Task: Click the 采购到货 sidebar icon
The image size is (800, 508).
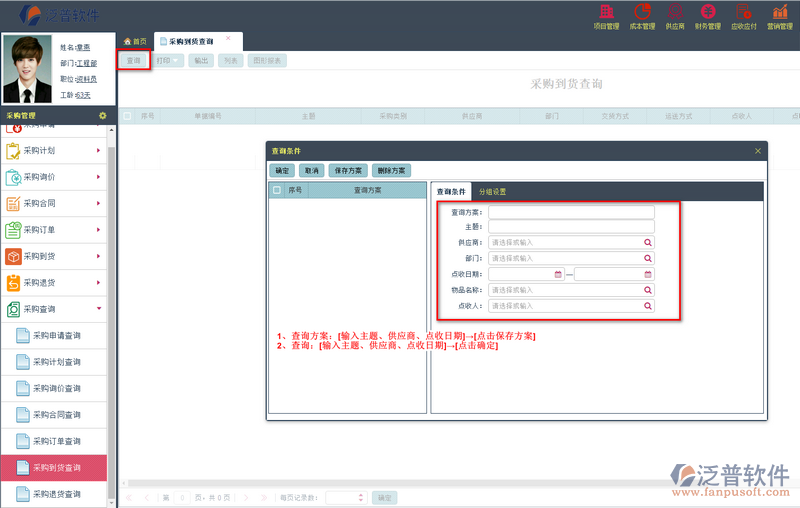Action: coord(13,257)
